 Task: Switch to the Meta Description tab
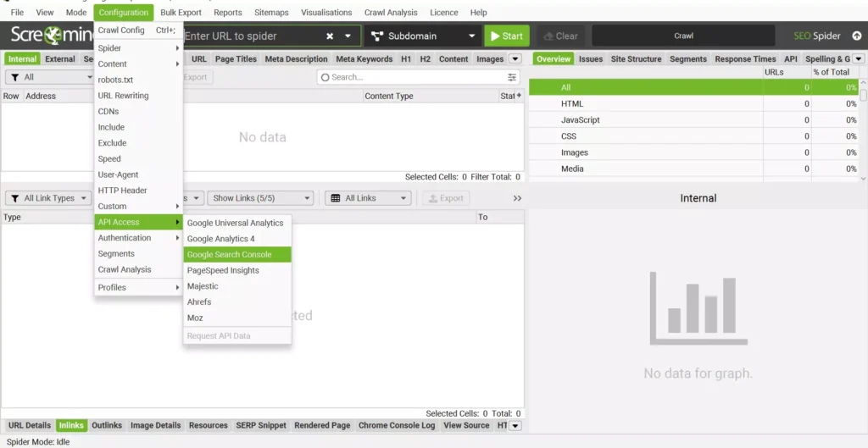(296, 58)
